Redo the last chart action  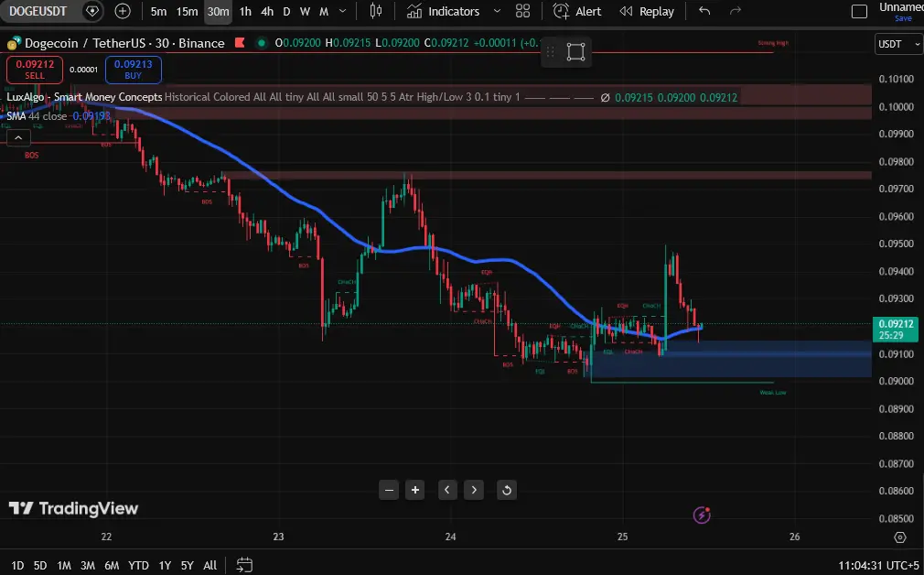click(x=736, y=11)
